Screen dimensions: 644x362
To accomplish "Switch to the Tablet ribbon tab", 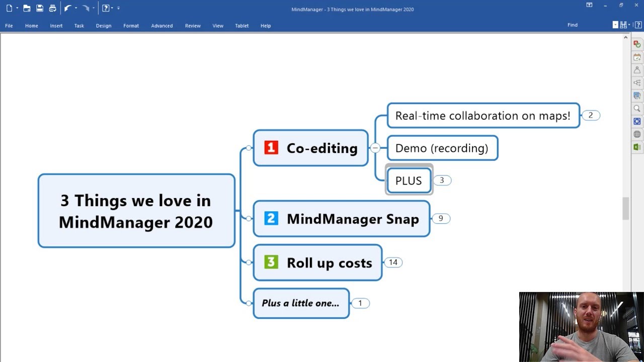I will coord(242,26).
